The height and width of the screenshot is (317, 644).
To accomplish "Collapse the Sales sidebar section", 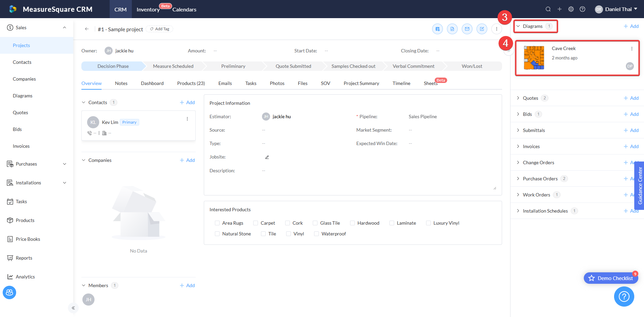I will pos(65,28).
